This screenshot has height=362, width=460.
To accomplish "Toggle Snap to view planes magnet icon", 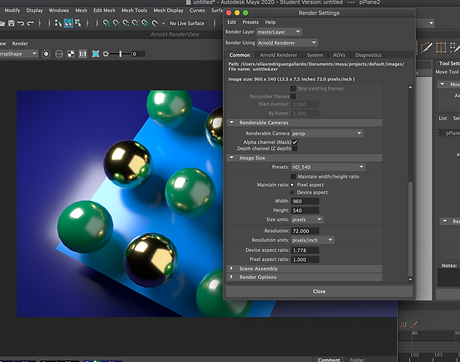I will (145, 23).
